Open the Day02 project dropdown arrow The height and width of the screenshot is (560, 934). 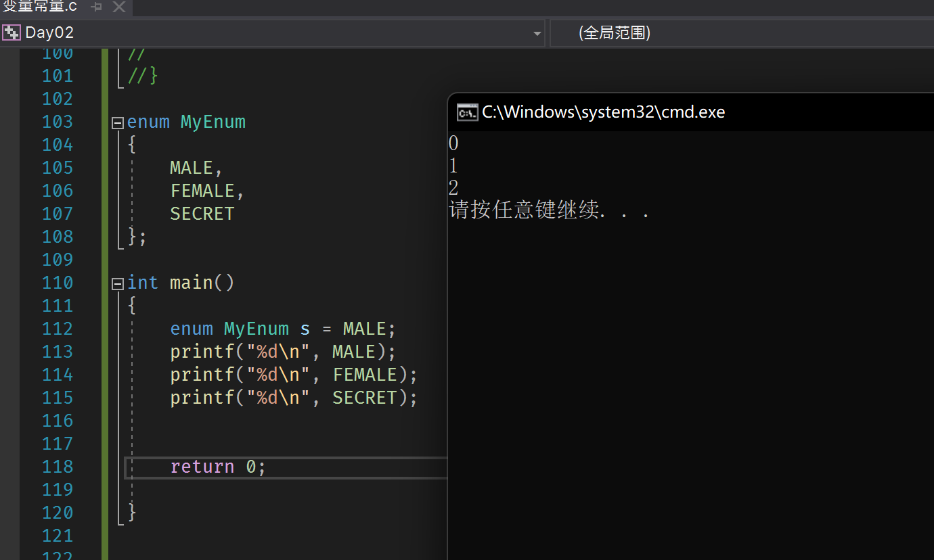click(537, 33)
